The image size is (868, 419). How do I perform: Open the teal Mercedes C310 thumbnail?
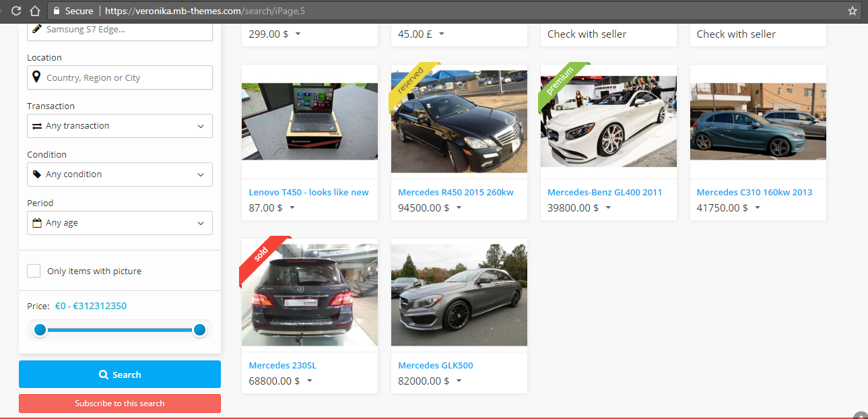758,121
